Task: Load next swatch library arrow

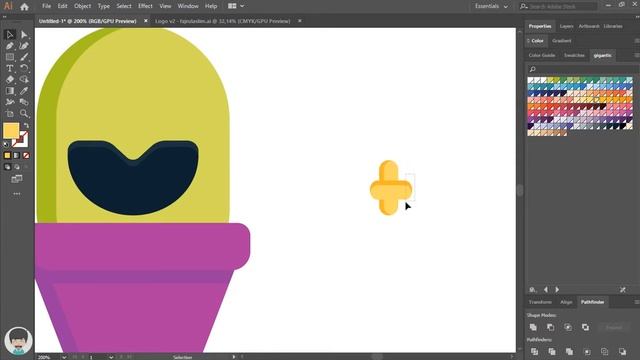Action: point(557,289)
